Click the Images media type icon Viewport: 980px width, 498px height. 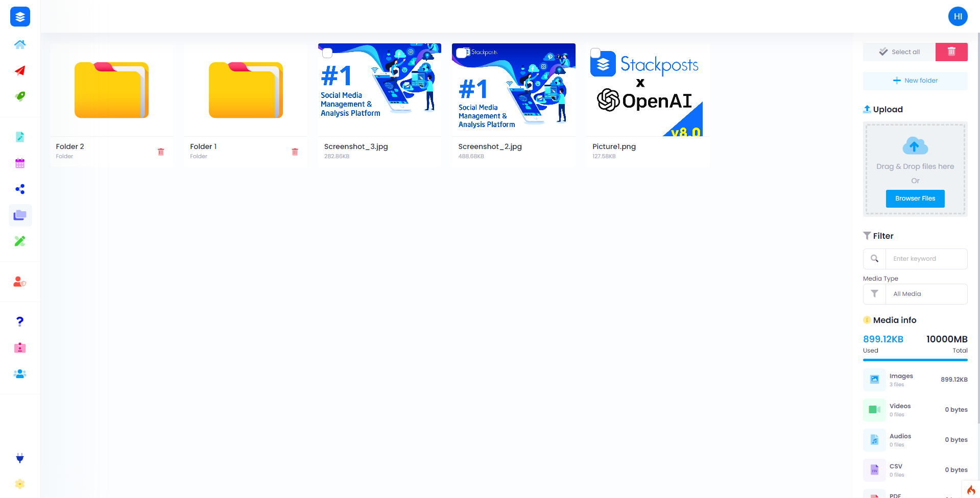874,380
